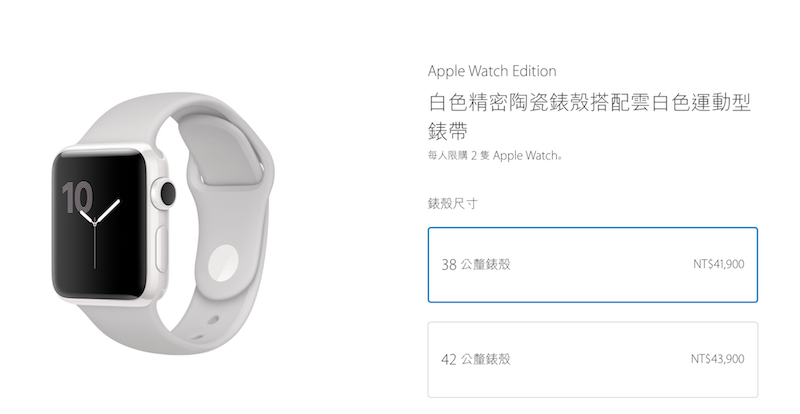Click the band adjustment holes

point(206,328)
